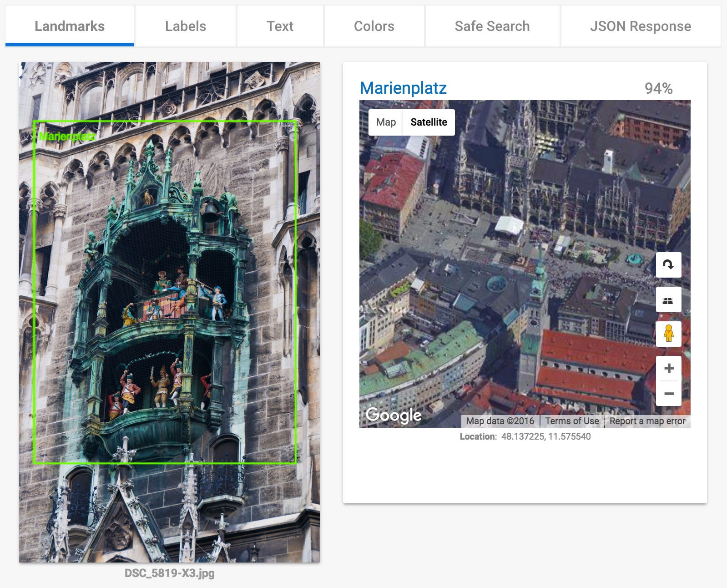Image resolution: width=727 pixels, height=588 pixels.
Task: Click the DSC_5819-X3.jpg file name
Action: [x=169, y=573]
